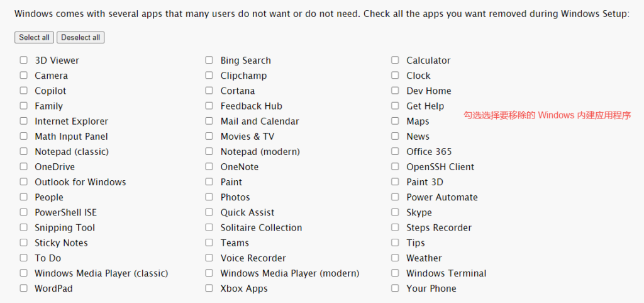This screenshot has width=644, height=303.
Task: Select the Solitaire Collection checkbox
Action: (x=209, y=227)
